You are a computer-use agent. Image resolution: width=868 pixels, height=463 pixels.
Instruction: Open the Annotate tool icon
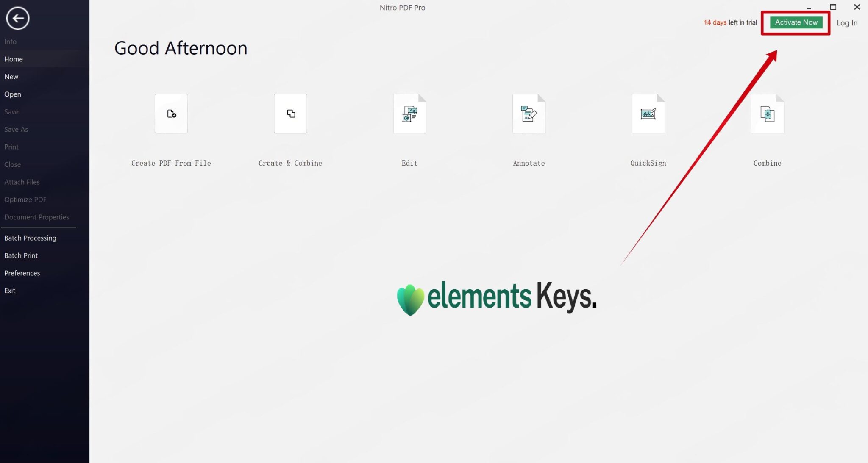(529, 114)
